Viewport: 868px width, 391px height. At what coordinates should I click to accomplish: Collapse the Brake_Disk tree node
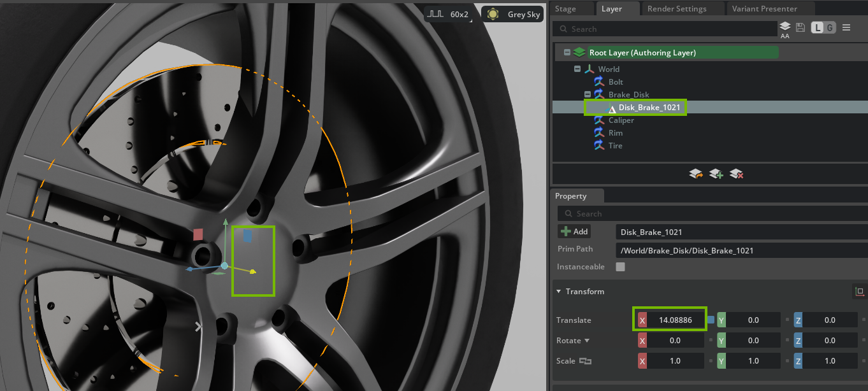coord(588,94)
